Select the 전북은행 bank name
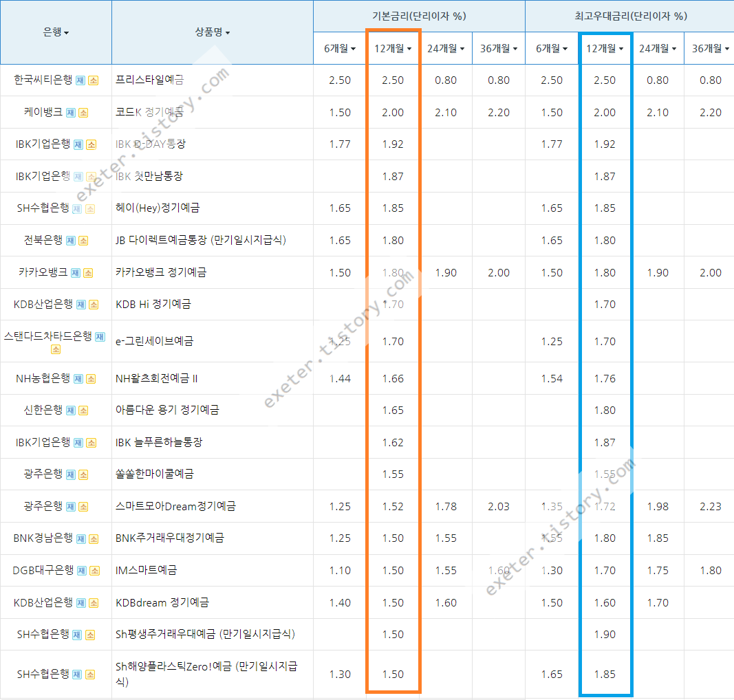The height and width of the screenshot is (700, 734). pyautogui.click(x=43, y=240)
